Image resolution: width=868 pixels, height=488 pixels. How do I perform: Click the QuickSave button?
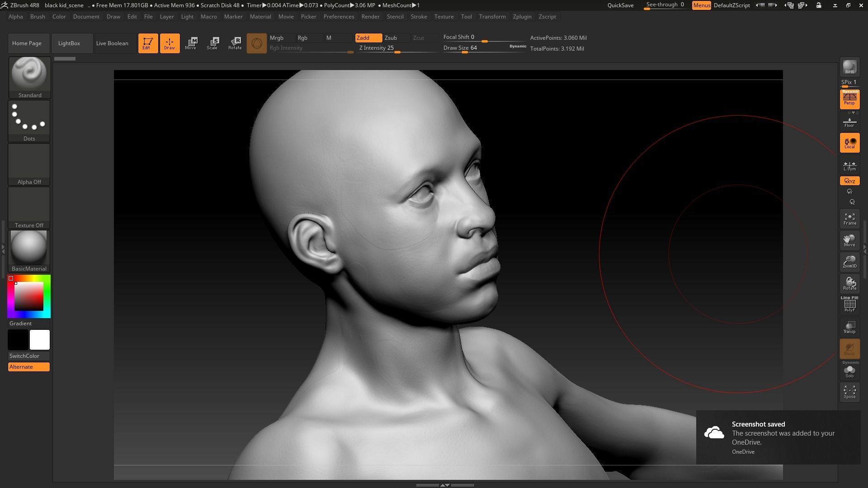620,5
